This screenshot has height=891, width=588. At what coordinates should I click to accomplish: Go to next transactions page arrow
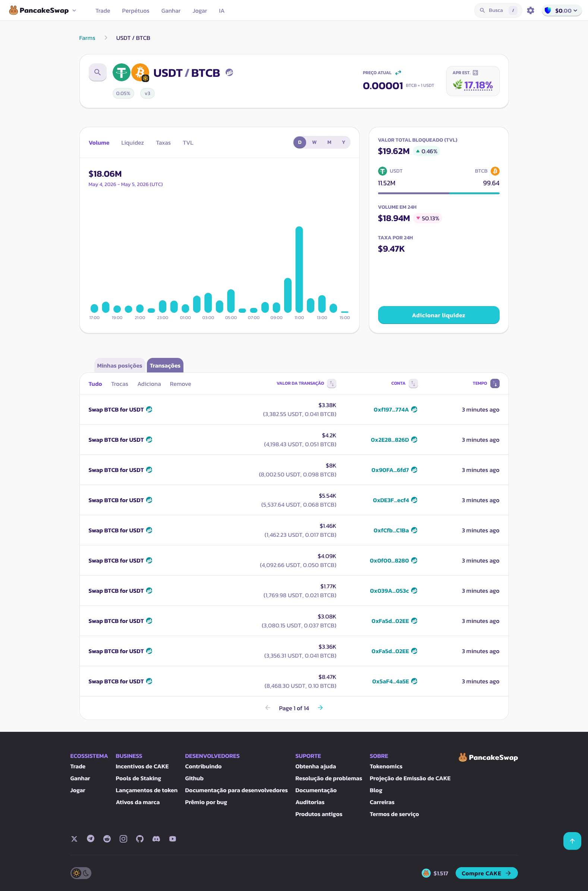320,708
